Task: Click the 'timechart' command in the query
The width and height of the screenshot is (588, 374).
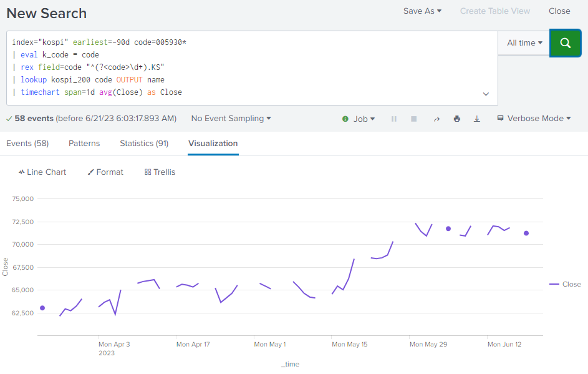Action: point(40,92)
